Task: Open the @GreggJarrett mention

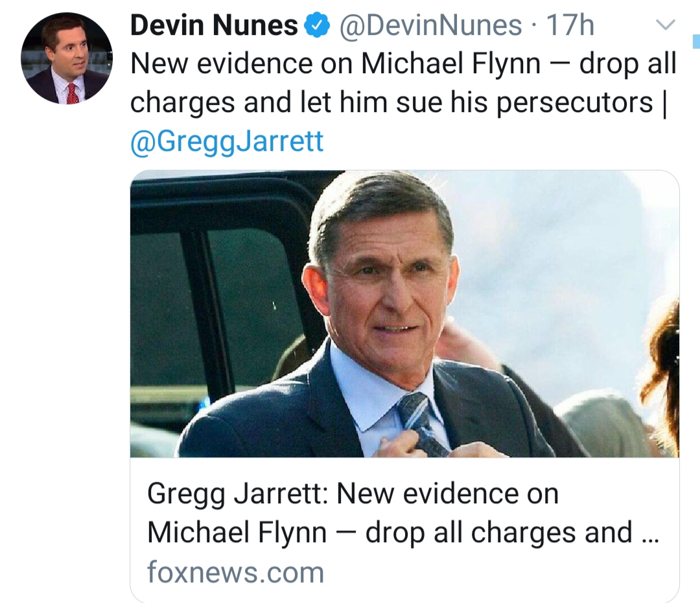Action: click(x=227, y=141)
